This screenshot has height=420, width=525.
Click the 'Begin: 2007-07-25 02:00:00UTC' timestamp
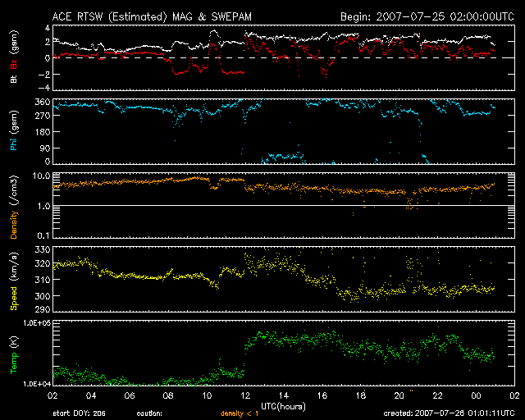pyautogui.click(x=427, y=17)
